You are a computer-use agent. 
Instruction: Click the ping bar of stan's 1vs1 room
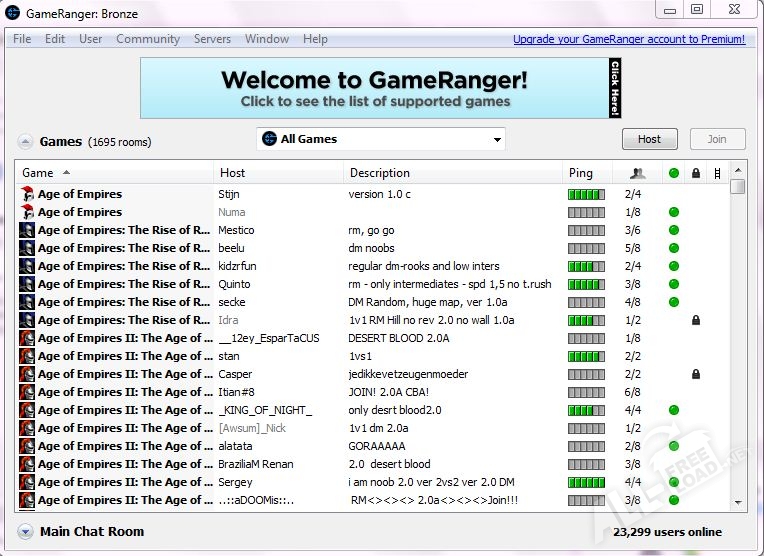click(x=586, y=356)
